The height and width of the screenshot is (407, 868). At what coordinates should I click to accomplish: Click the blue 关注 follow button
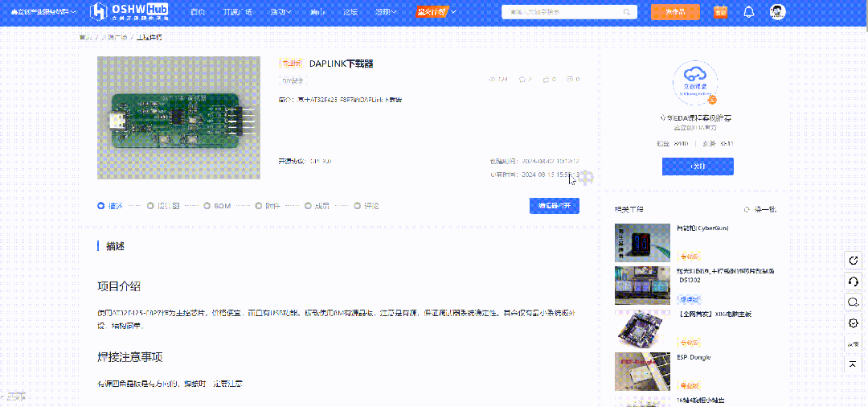(698, 166)
